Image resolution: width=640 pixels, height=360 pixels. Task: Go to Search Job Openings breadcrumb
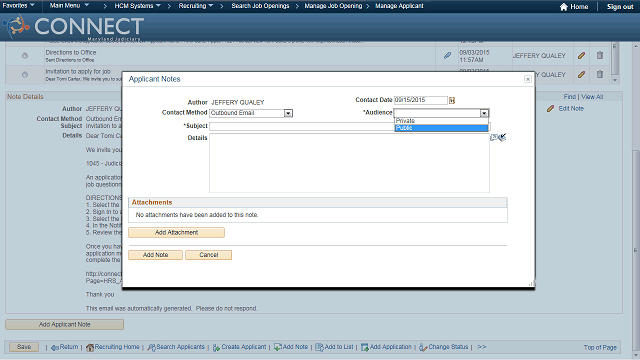260,6
